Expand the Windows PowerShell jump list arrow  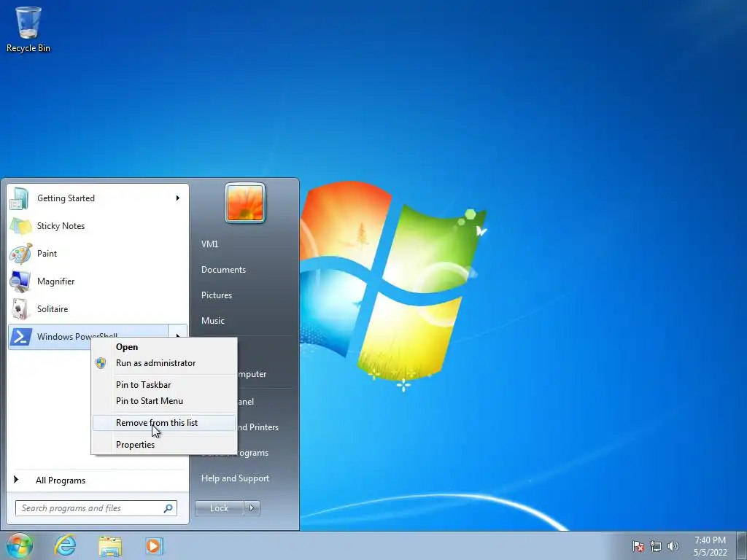tap(178, 335)
